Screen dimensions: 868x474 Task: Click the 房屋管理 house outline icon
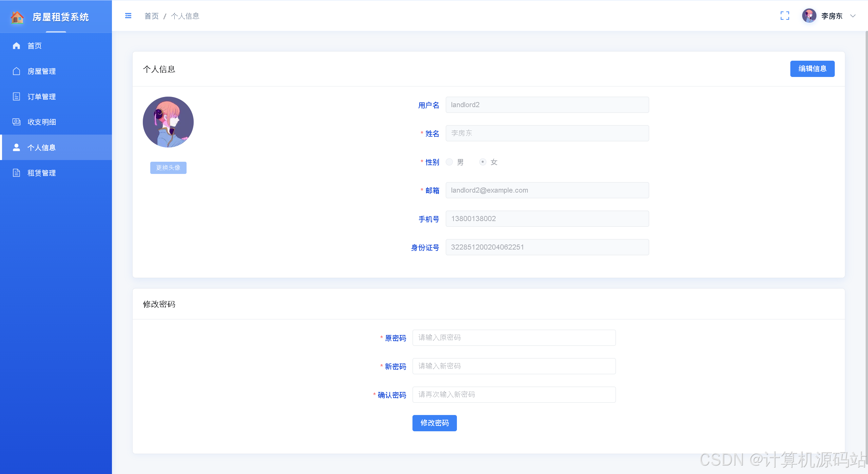16,71
